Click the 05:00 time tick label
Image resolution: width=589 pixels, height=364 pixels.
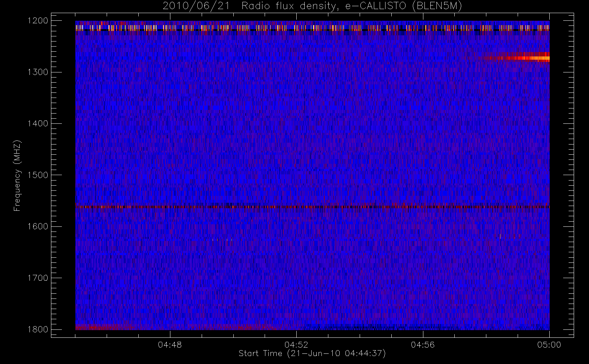[x=549, y=345]
